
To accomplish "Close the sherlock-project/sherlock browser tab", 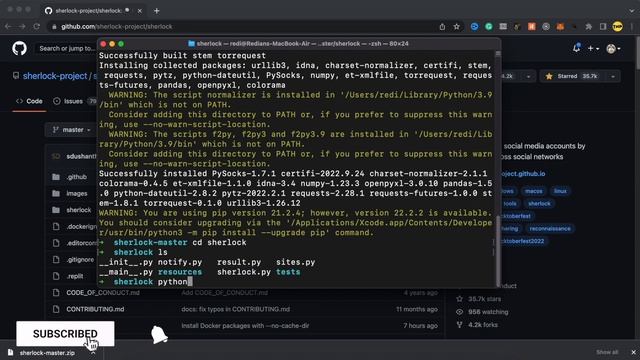I will coord(140,11).
